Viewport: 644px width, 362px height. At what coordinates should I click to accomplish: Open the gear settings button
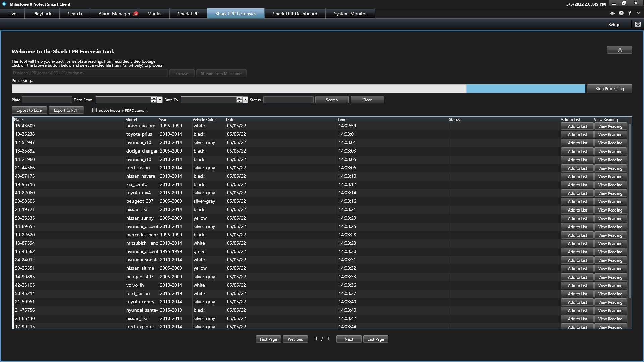click(x=620, y=50)
